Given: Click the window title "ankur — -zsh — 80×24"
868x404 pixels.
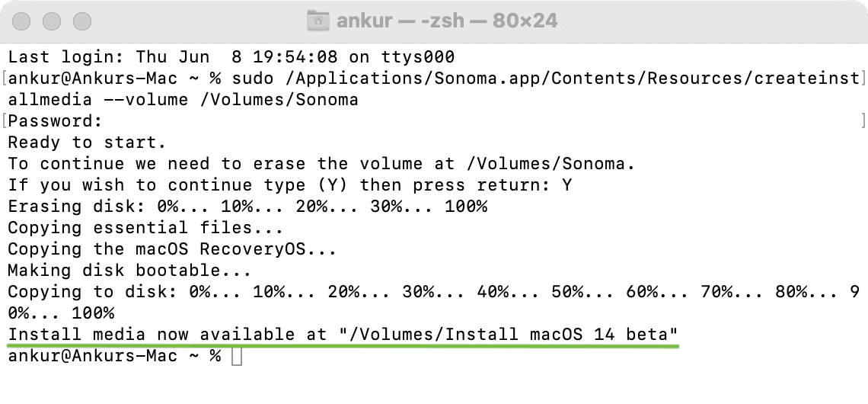Looking at the screenshot, I should click(x=447, y=21).
